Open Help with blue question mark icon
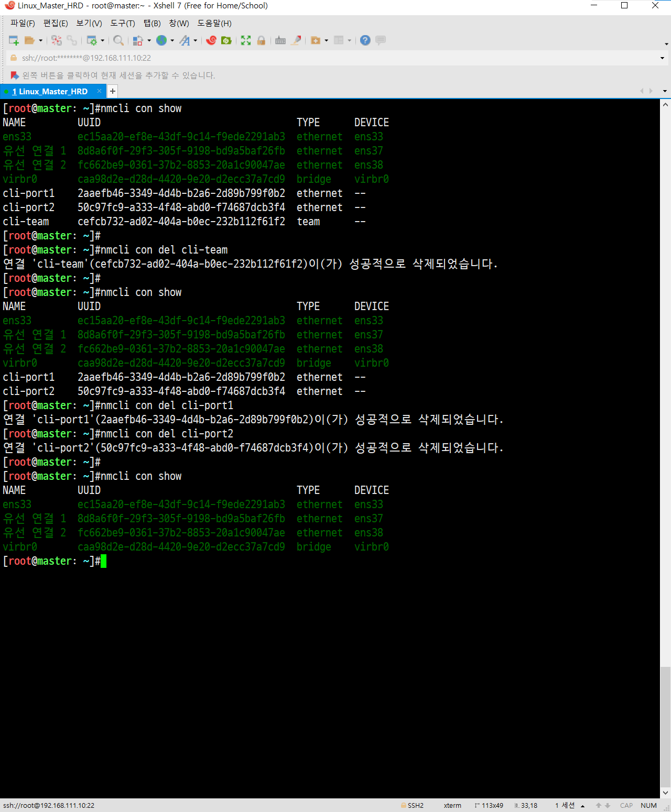The width and height of the screenshot is (671, 812). coord(365,40)
